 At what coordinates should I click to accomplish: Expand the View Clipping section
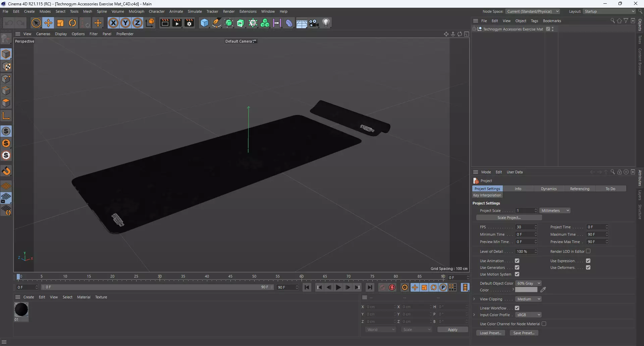coord(474,299)
